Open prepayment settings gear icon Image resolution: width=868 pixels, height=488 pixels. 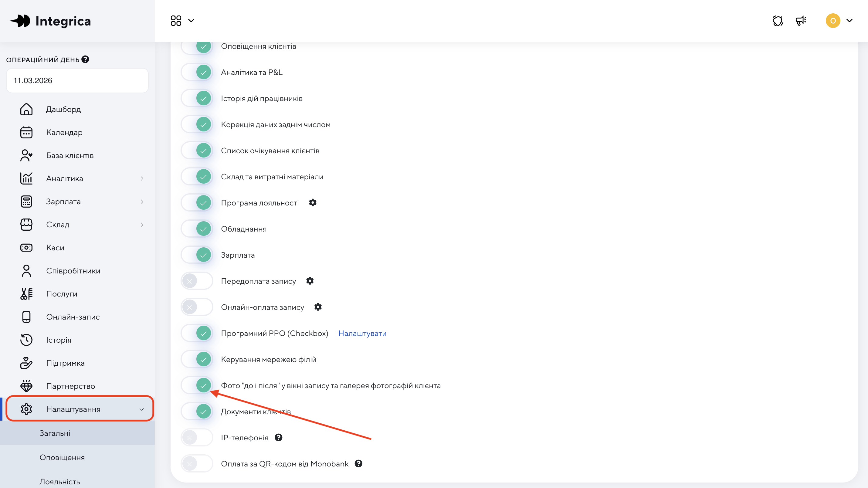click(310, 281)
